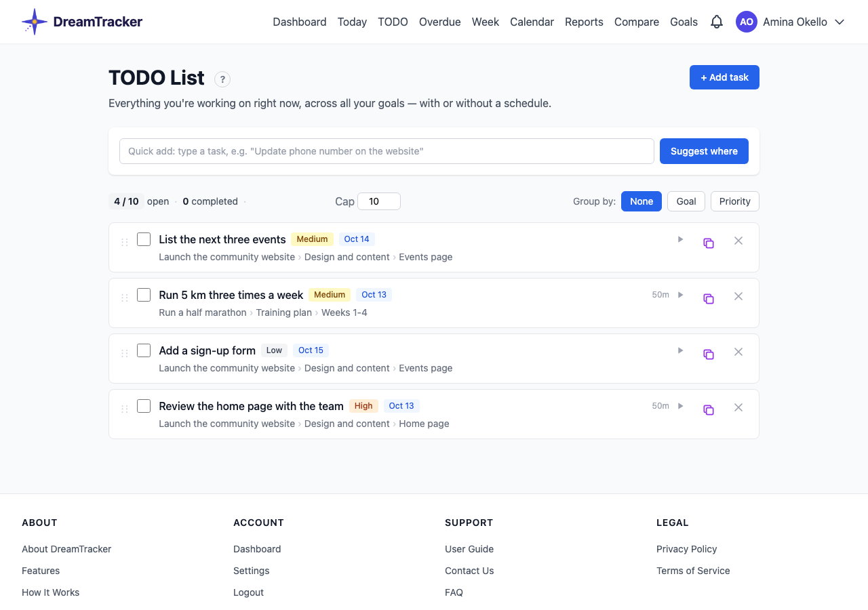Click the Cap number field
The image size is (868, 610).
(379, 201)
